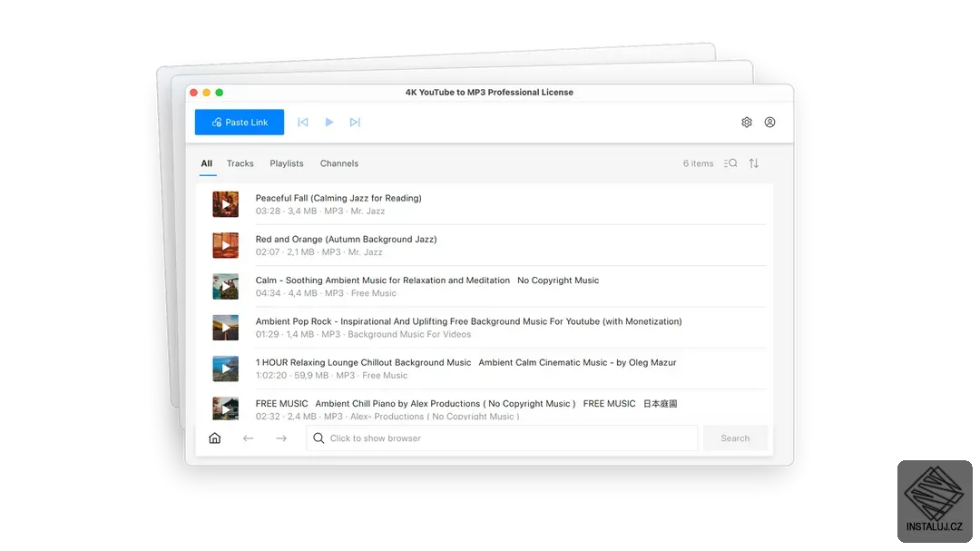
Task: Click the '01:29 · 1,4 MB' details line
Action: 363,335
